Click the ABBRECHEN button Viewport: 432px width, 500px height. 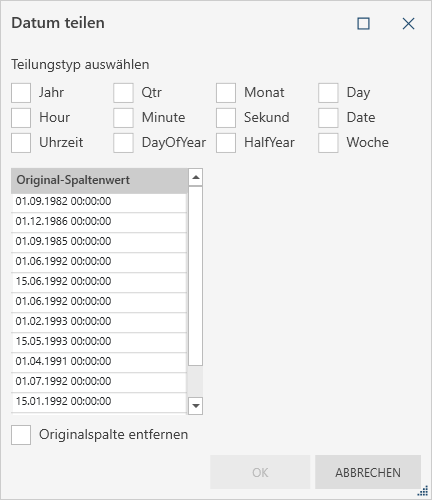[x=368, y=472]
